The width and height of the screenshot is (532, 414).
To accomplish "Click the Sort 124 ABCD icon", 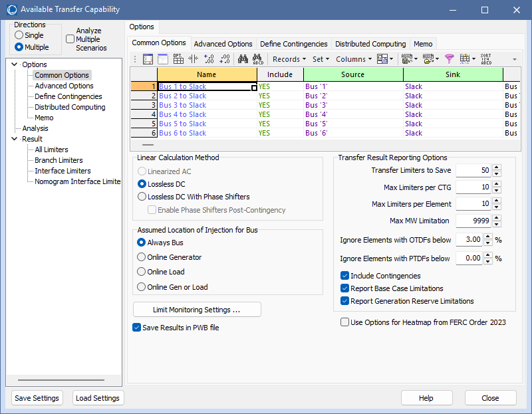I will pyautogui.click(x=486, y=59).
